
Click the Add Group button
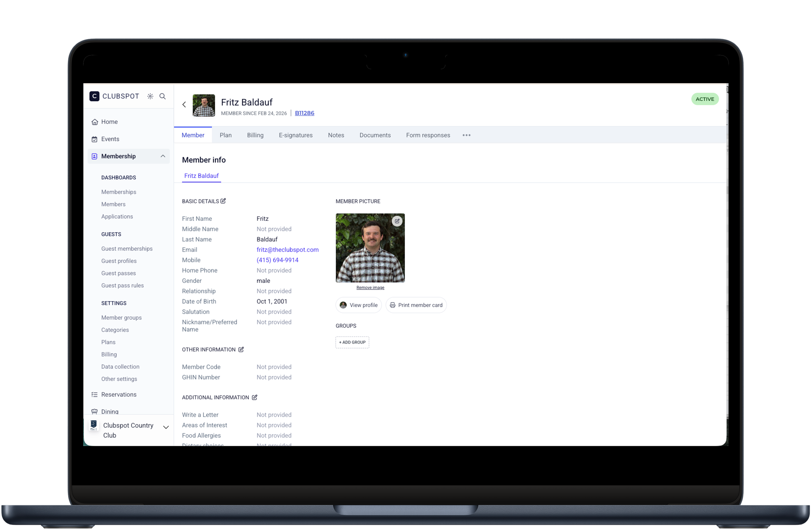[352, 342]
